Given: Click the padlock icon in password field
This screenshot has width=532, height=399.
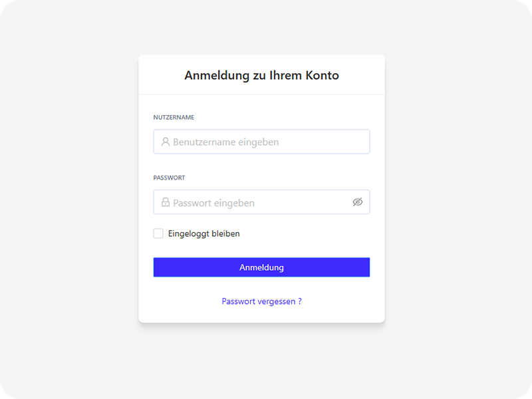Looking at the screenshot, I should [x=166, y=202].
